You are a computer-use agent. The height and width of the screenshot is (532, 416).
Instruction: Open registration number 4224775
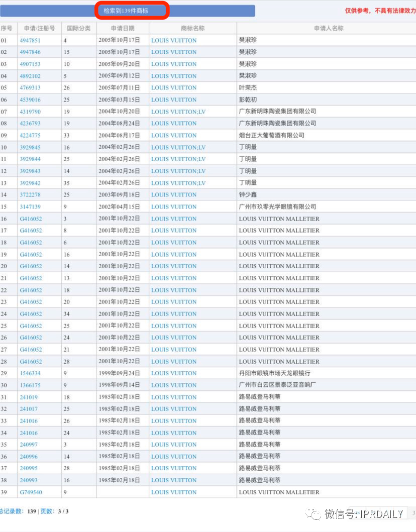click(30, 135)
